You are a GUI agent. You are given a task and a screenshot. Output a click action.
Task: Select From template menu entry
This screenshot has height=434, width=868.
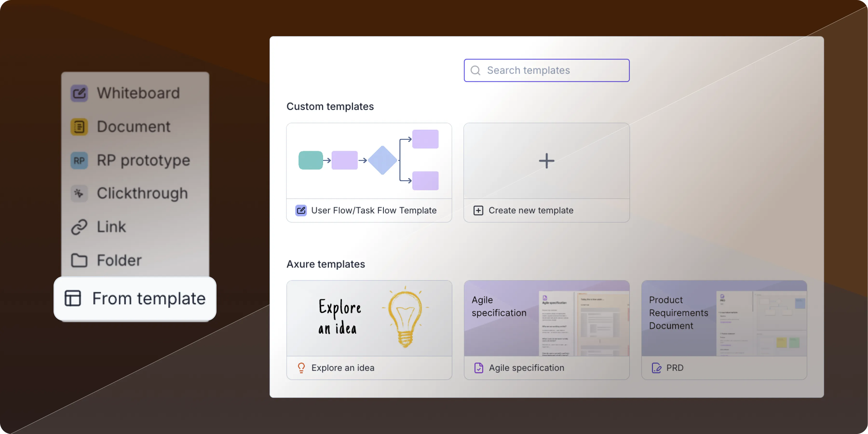click(148, 298)
